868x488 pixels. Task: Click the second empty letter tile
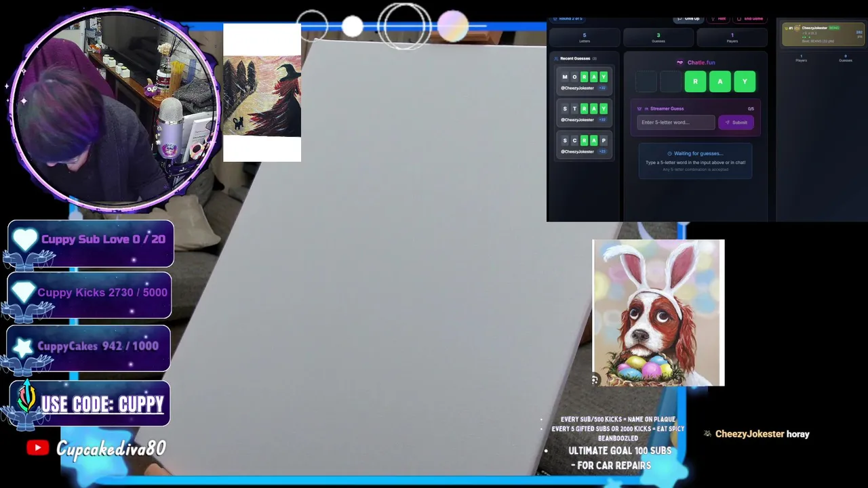671,81
